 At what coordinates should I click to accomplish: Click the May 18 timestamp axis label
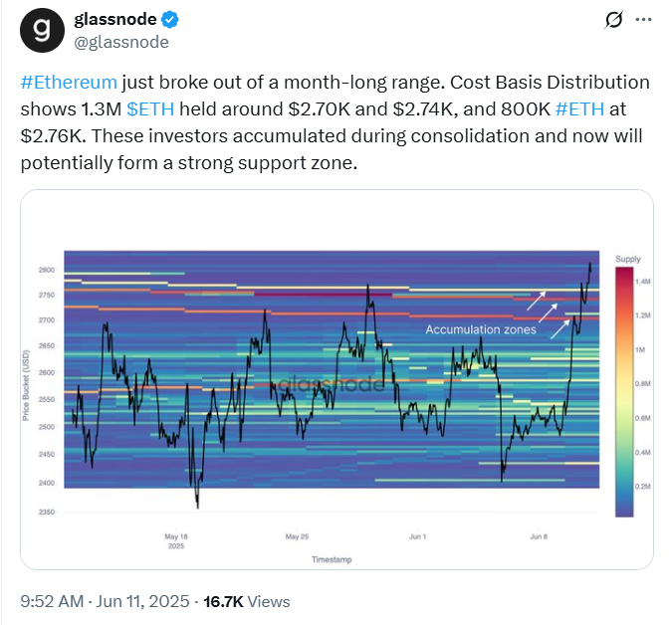coord(176,535)
